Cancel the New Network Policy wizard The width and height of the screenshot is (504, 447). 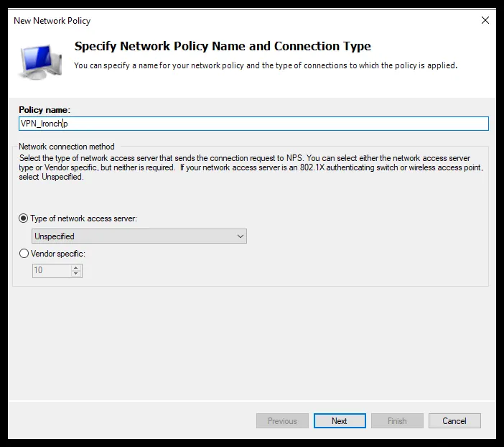(x=454, y=421)
